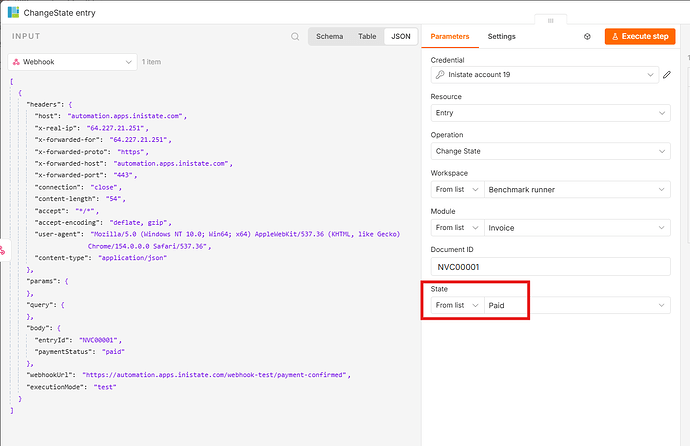The height and width of the screenshot is (446, 690).
Task: Expand the Operation dropdown showing Change State
Action: click(x=550, y=151)
